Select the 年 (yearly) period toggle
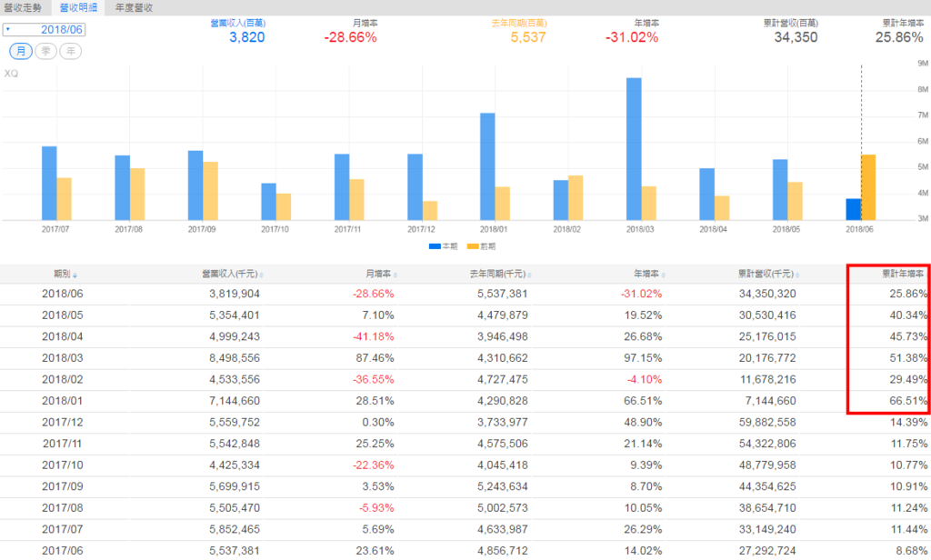Image resolution: width=931 pixels, height=560 pixels. coord(71,51)
